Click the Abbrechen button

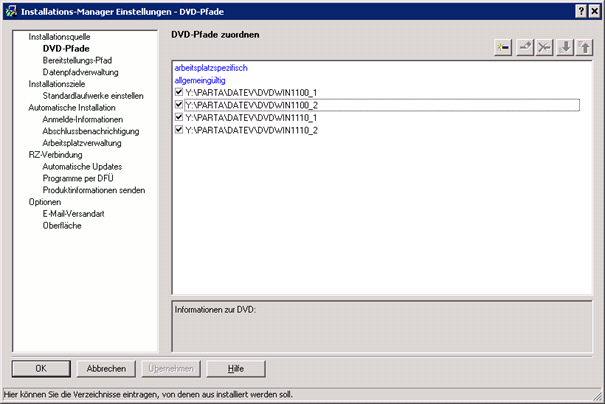tap(106, 368)
